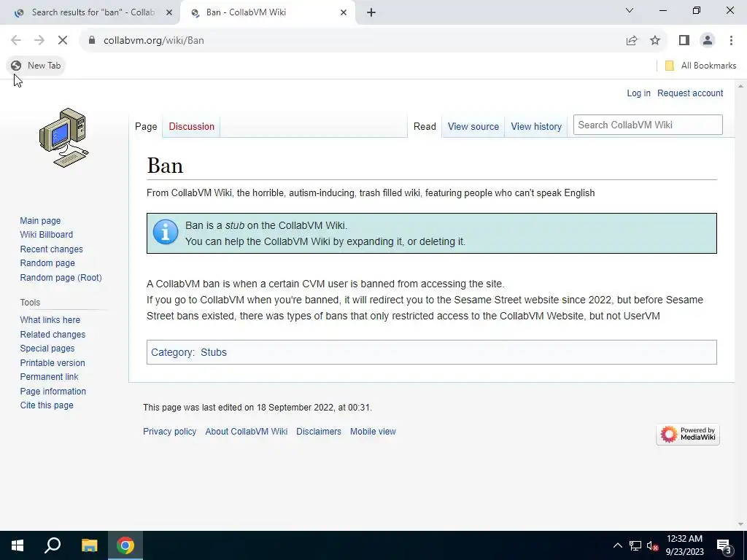Close the Search results tab
Image resolution: width=747 pixels, height=560 pixels.
(x=169, y=12)
